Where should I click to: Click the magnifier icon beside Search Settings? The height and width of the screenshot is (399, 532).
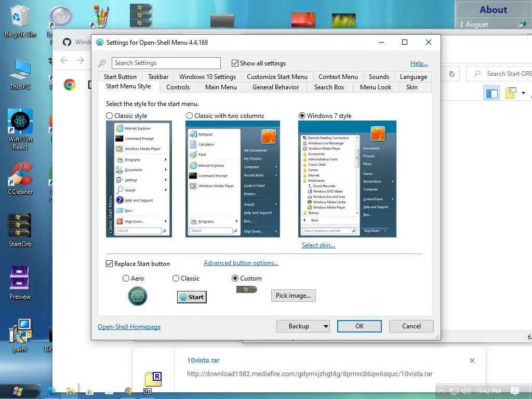[102, 63]
